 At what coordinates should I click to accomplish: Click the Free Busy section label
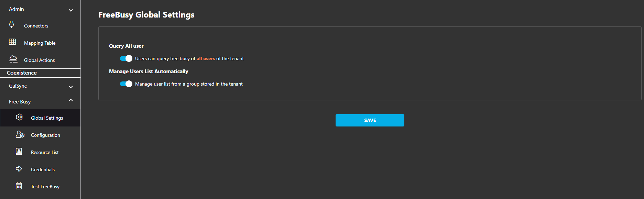(x=20, y=102)
